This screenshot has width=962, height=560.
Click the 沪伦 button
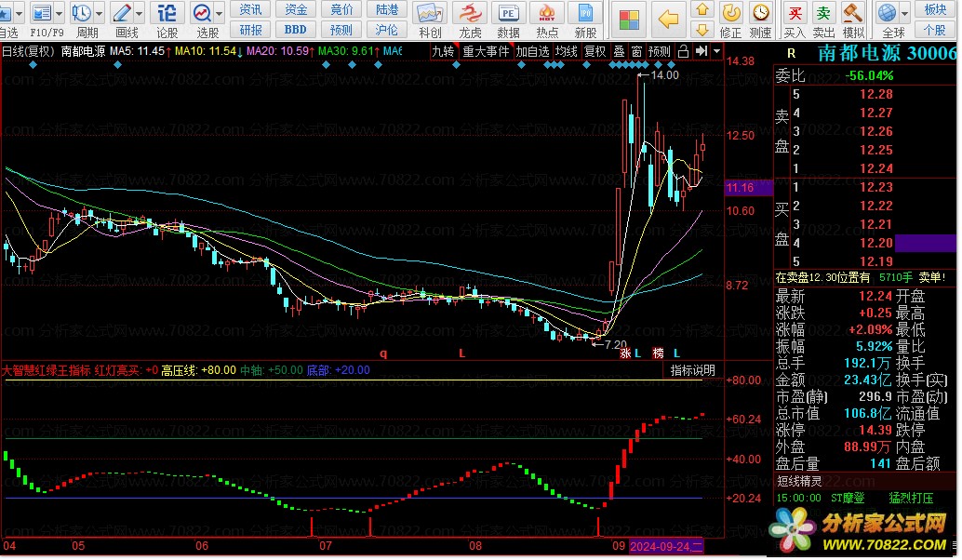387,30
